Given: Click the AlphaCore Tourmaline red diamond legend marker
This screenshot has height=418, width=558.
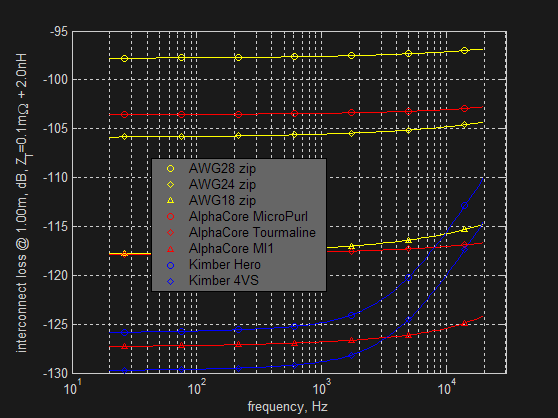Looking at the screenshot, I should [x=170, y=232].
